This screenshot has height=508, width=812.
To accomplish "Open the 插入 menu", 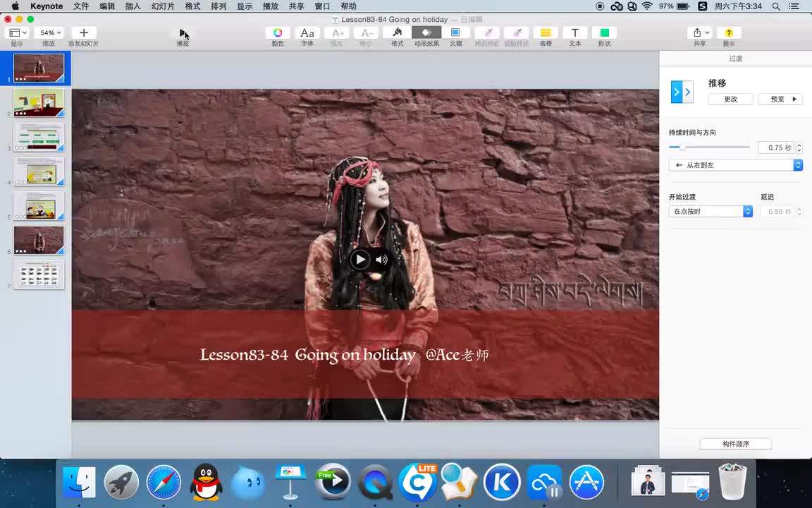I will [133, 6].
